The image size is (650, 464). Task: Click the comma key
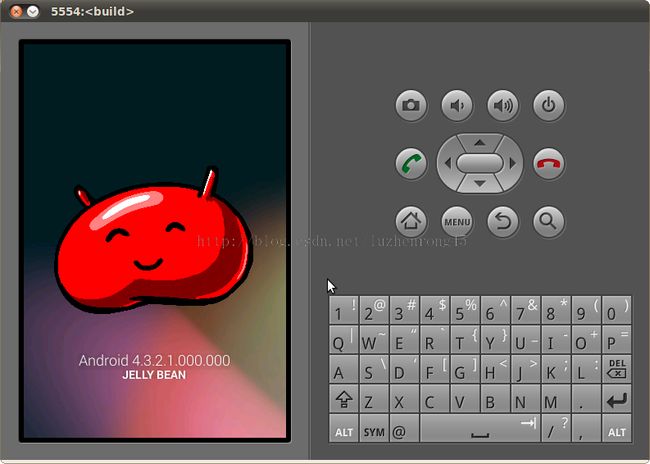pyautogui.click(x=586, y=428)
